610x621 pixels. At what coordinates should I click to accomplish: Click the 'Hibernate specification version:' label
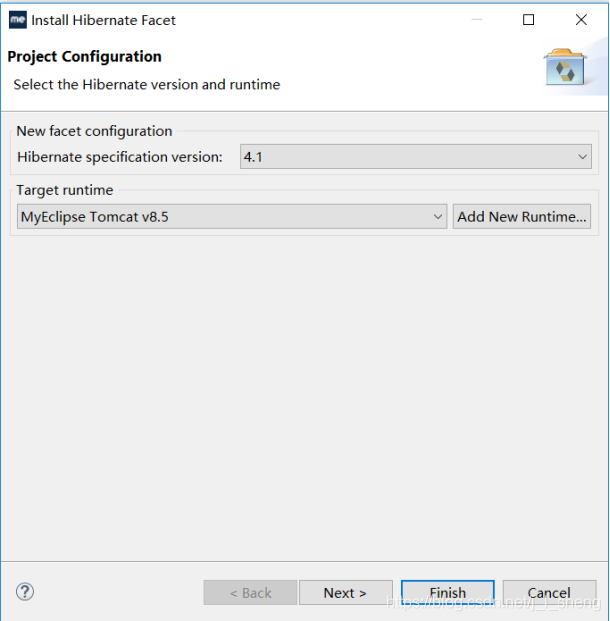coord(120,157)
